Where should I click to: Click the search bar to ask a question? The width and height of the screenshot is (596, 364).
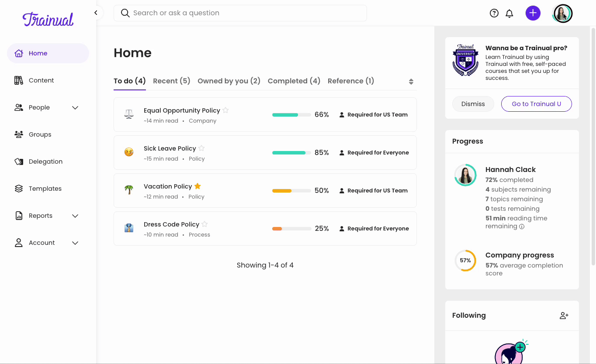coord(240,13)
